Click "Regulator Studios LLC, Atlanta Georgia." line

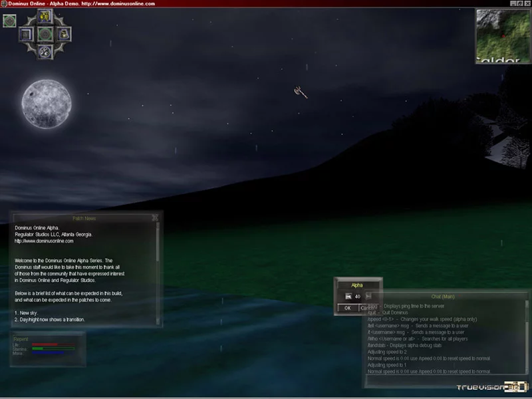click(x=53, y=235)
